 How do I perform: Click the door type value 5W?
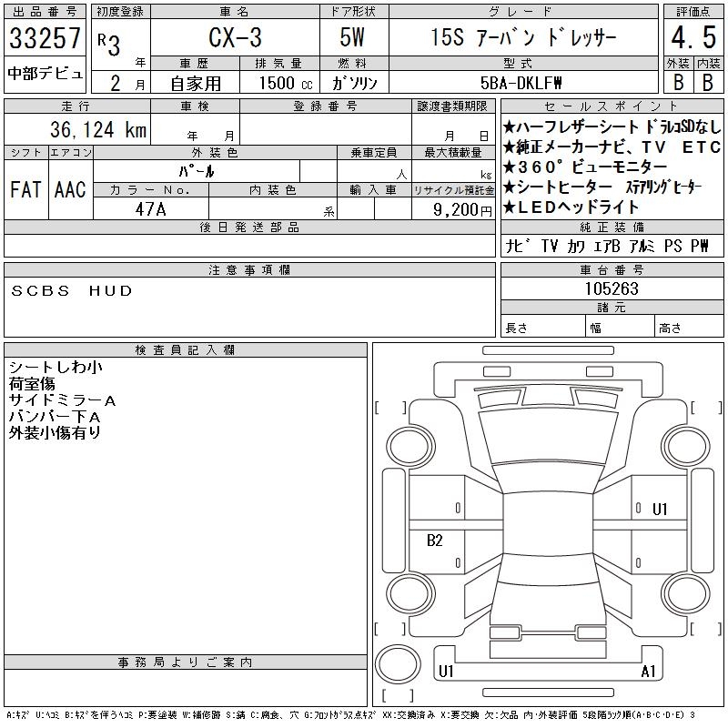(352, 37)
